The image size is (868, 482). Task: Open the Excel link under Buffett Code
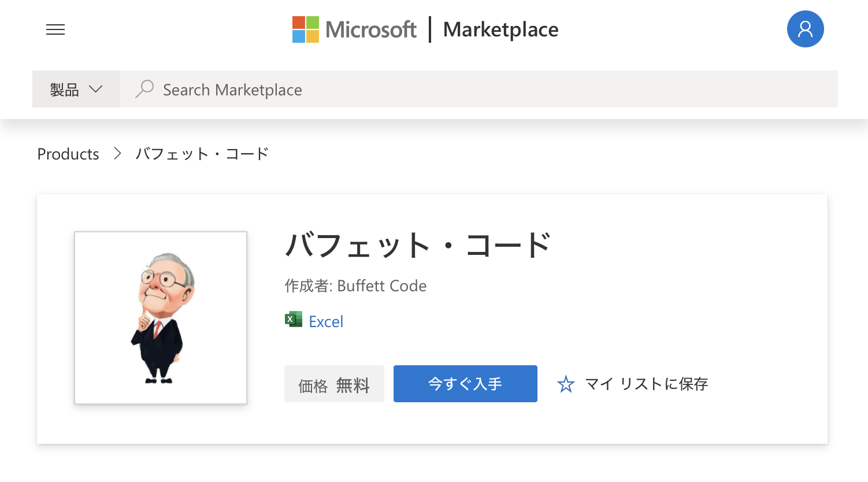pos(327,321)
